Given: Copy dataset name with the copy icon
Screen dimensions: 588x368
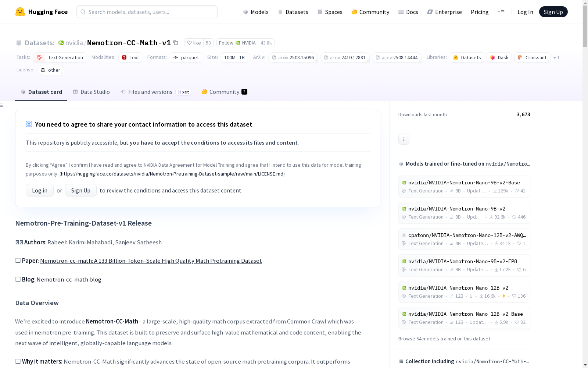Looking at the screenshot, I should tap(176, 43).
